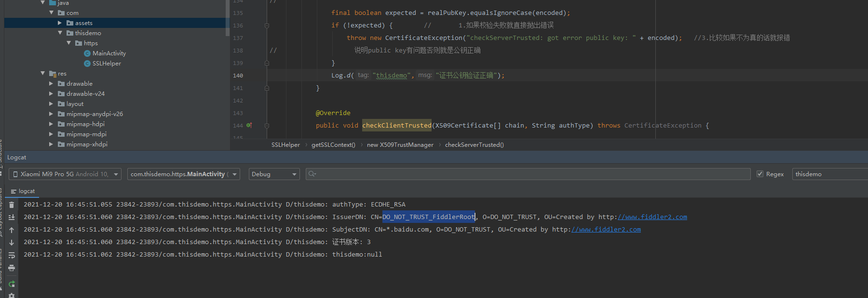This screenshot has height=298, width=868.
Task: Click the checkClientTrusted method name
Action: (397, 126)
